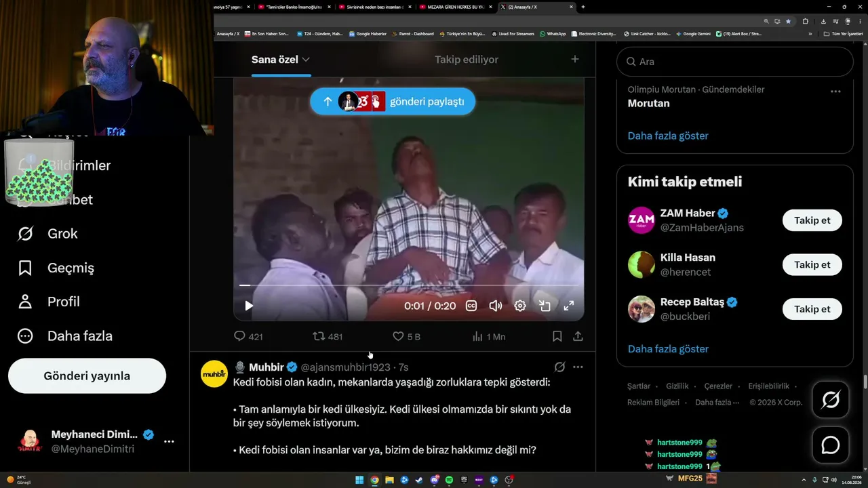Open the Şartlar footer link
The width and height of the screenshot is (868, 488).
tap(639, 386)
